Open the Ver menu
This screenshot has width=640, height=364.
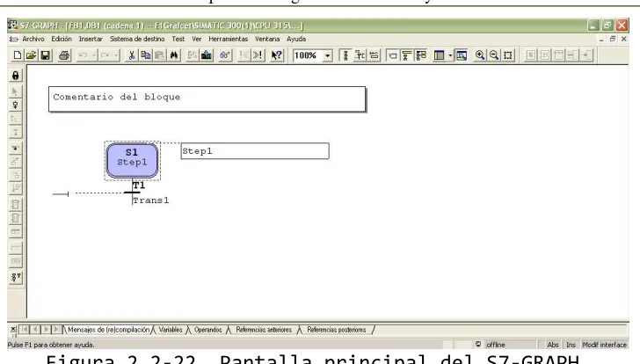pyautogui.click(x=197, y=40)
